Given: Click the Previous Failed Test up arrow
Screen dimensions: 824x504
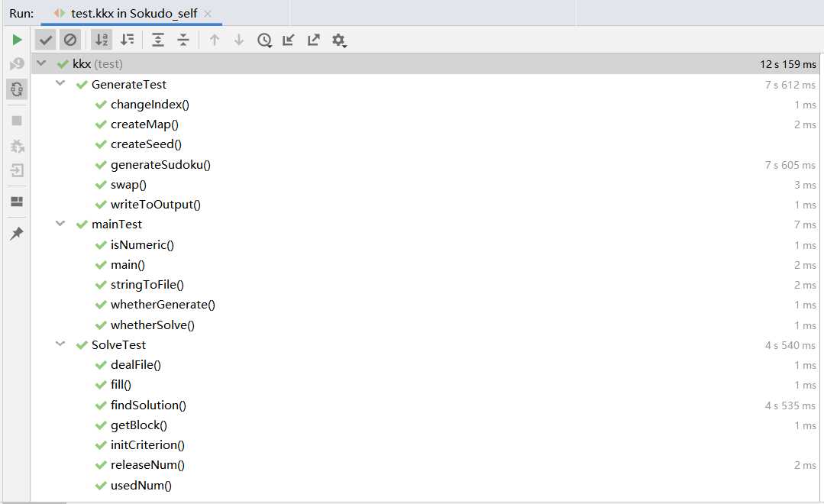Looking at the screenshot, I should tap(214, 40).
